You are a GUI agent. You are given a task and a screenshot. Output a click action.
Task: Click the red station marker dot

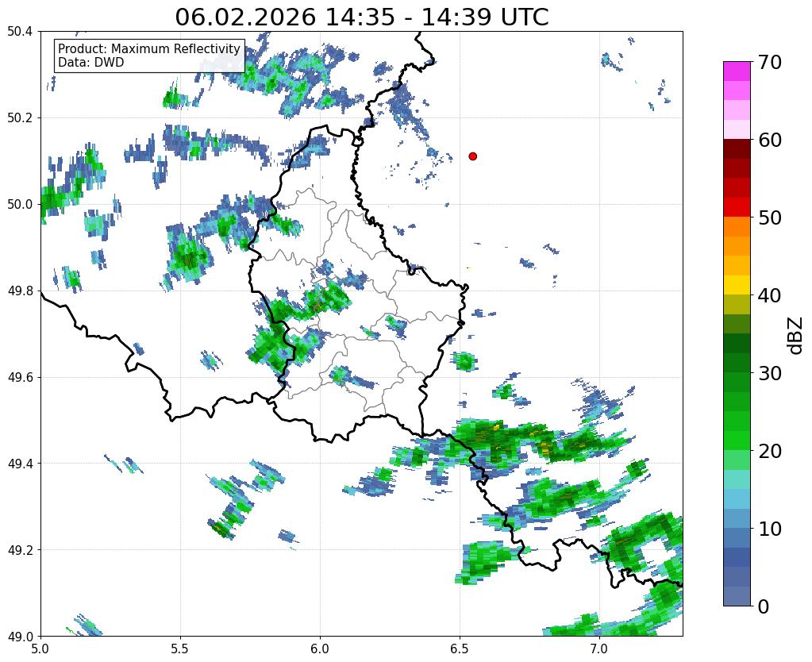(x=472, y=156)
